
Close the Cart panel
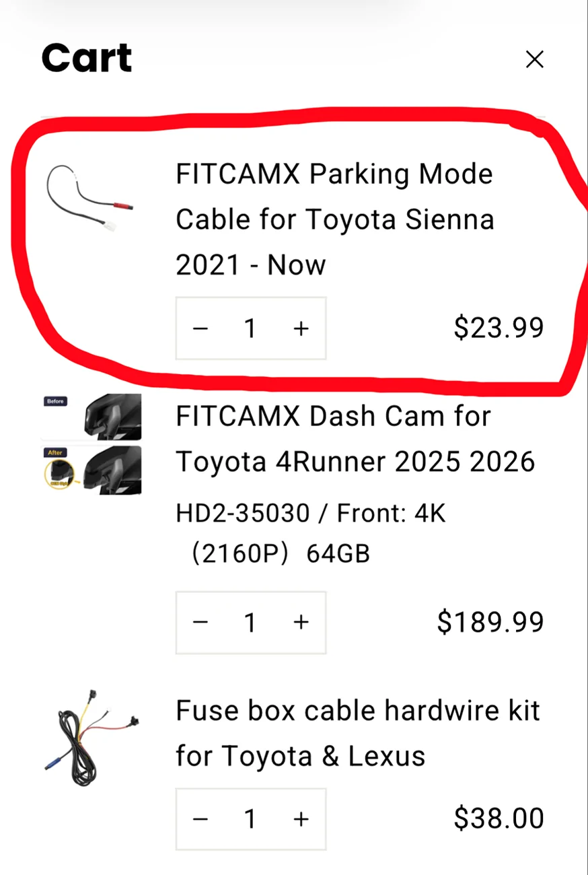coord(534,60)
